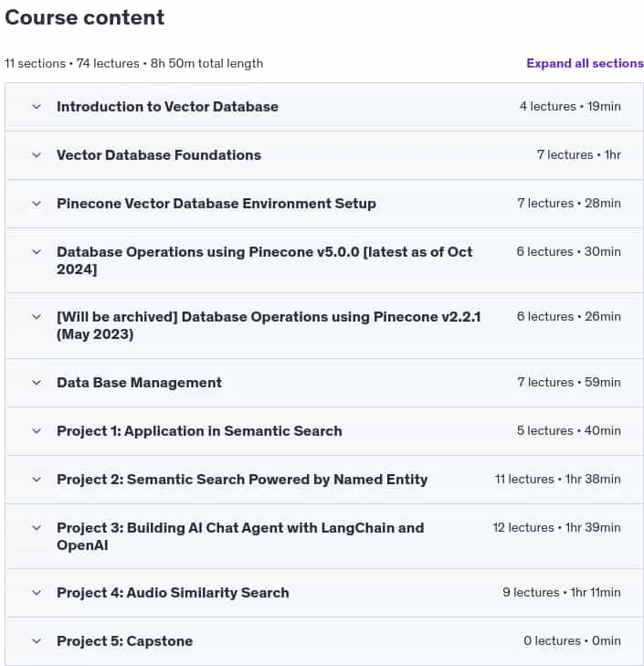Click Project 5: Capstone title
Screen dimensions: 644x666
[125, 641]
